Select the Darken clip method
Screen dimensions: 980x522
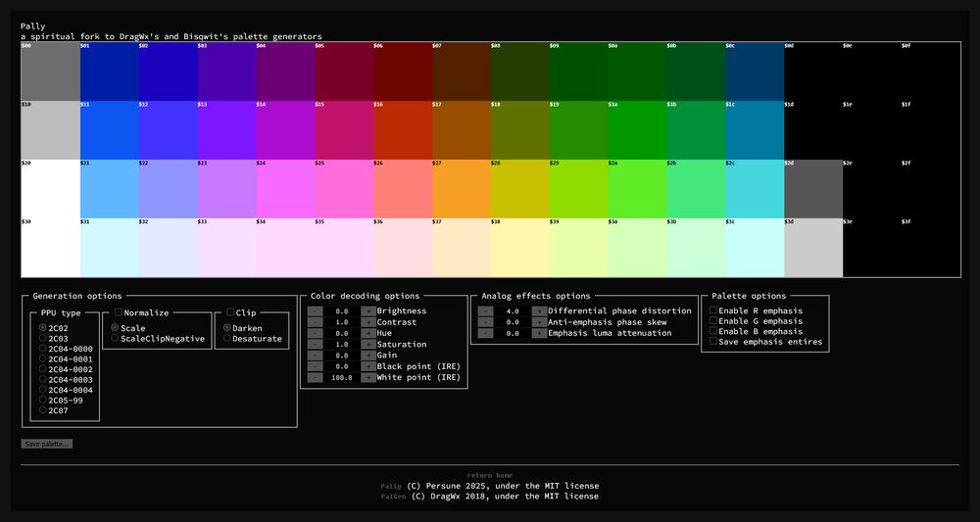tap(227, 327)
